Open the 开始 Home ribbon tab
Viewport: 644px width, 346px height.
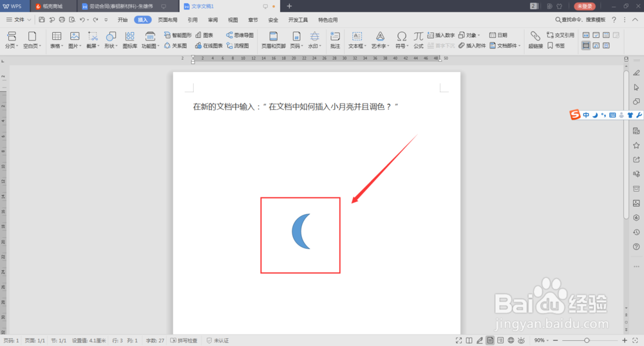122,20
